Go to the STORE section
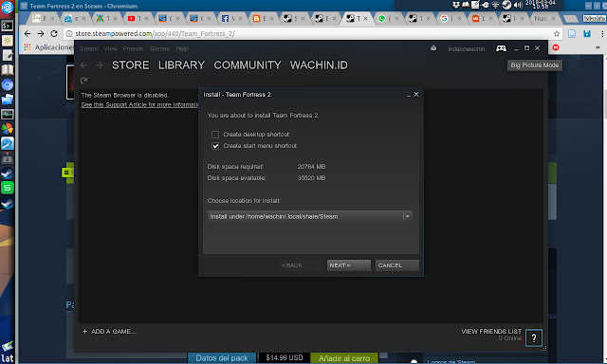 click(131, 65)
